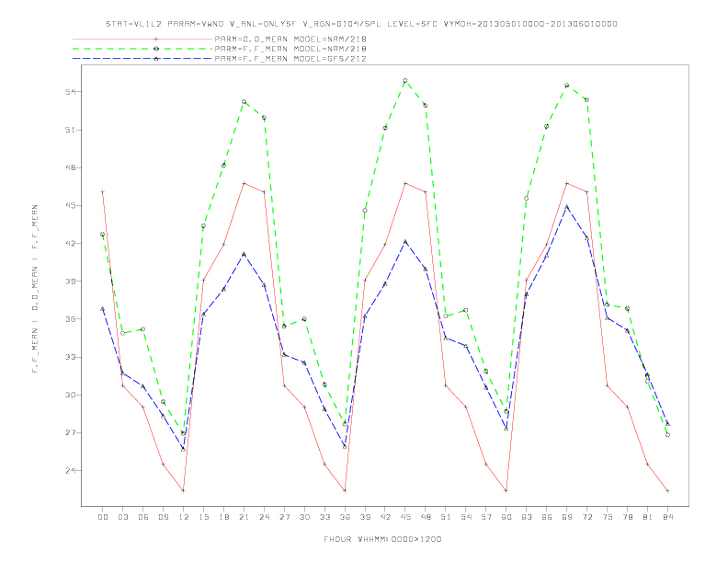This screenshot has width=728, height=563.
Task: Click y-axis tick label 39
Action: [x=70, y=281]
